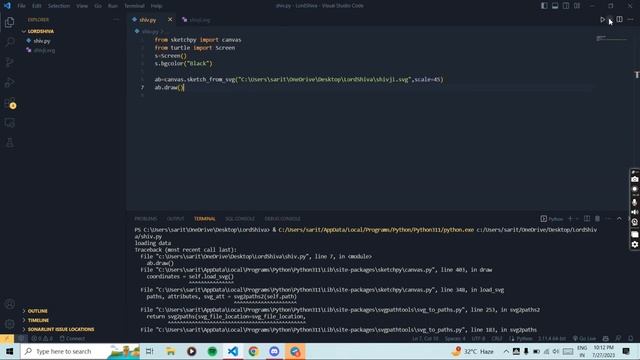This screenshot has height=360, width=640.
Task: Maximize the panel with the chevron-up icon
Action: (619, 219)
